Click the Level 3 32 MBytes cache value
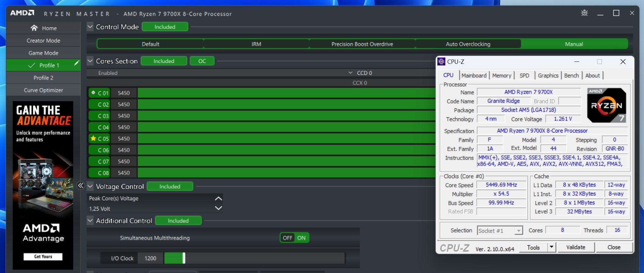 pyautogui.click(x=579, y=212)
